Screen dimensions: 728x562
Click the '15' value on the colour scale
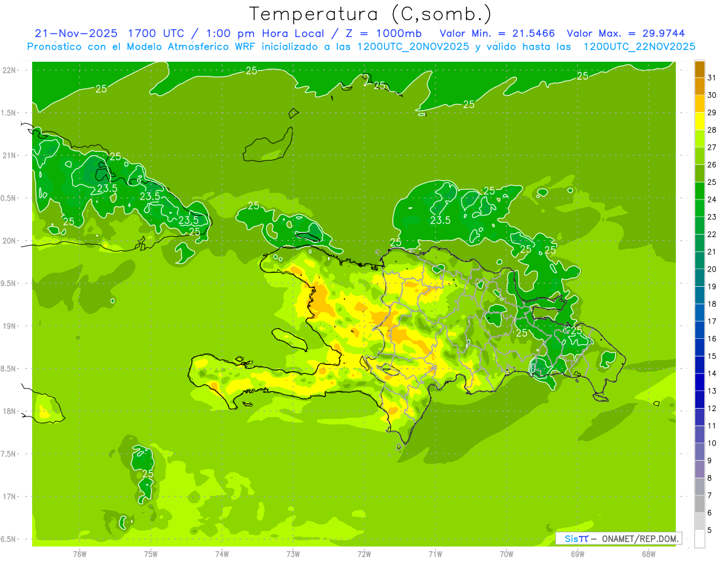(x=712, y=356)
